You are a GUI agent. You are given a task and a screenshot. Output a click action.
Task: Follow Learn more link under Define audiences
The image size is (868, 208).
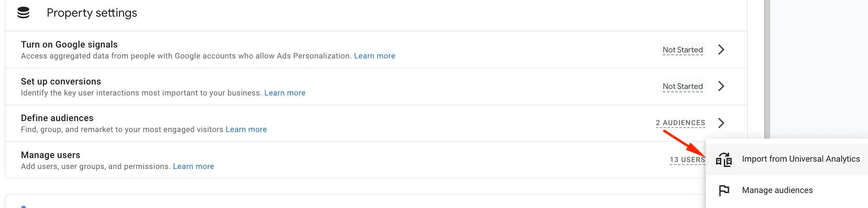pos(246,130)
